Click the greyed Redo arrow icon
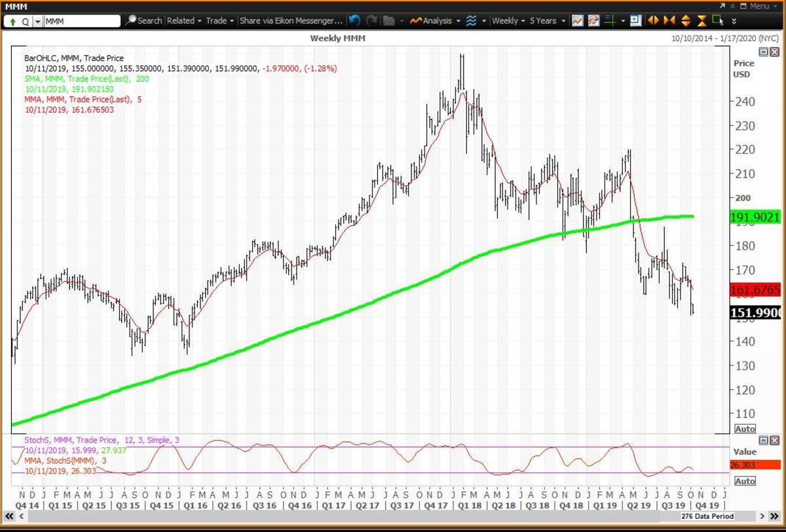The width and height of the screenshot is (786, 532). 372,20
